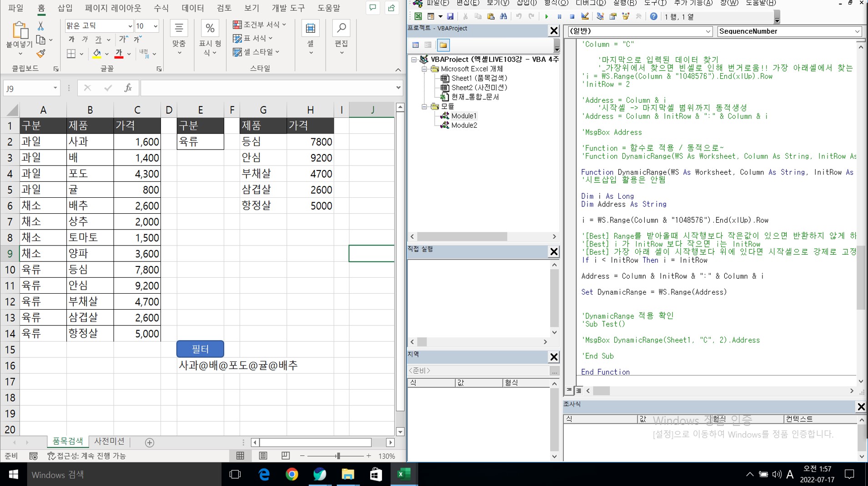Click the Paste icon in VBA toolbar
868x486 pixels.
point(491,16)
